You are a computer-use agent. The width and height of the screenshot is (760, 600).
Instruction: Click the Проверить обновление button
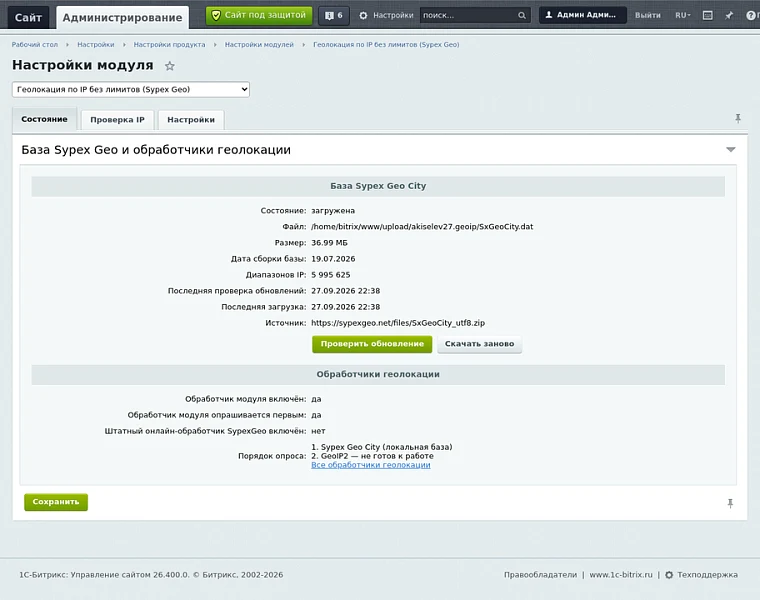pyautogui.click(x=372, y=344)
